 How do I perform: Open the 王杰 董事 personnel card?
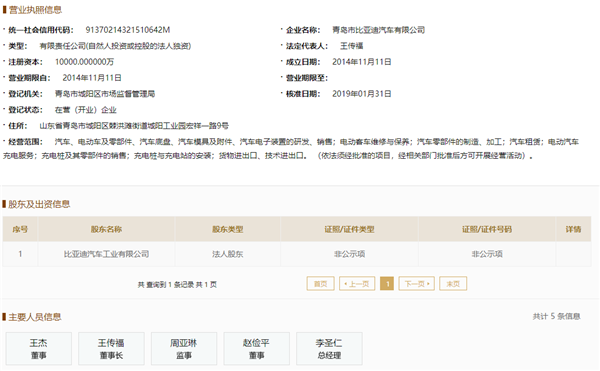tap(39, 348)
